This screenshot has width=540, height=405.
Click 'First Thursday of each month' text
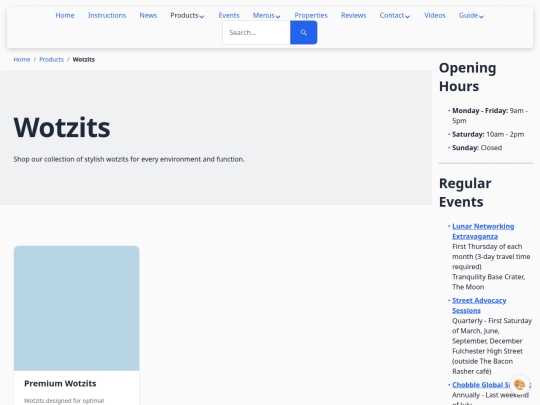point(491,257)
